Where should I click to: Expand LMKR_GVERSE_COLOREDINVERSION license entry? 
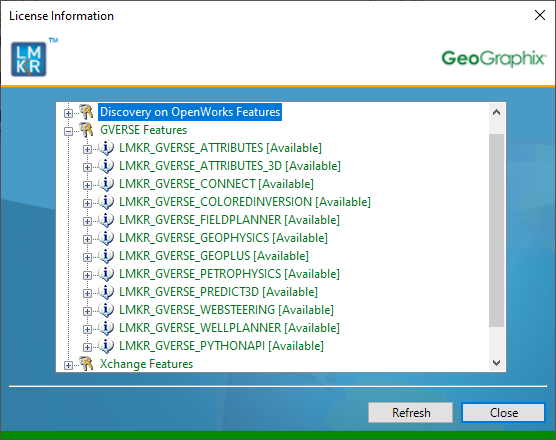click(87, 204)
